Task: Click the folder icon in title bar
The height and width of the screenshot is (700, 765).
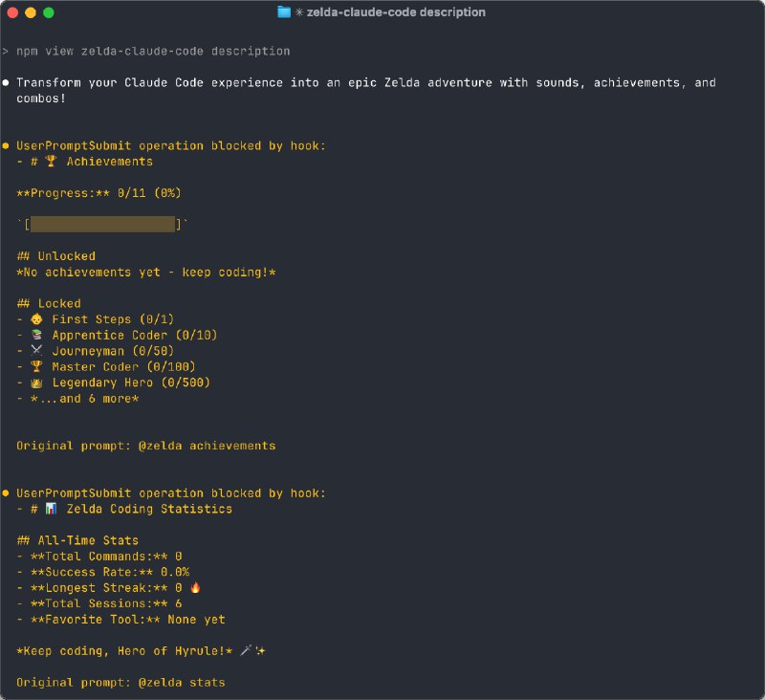Action: 284,12
